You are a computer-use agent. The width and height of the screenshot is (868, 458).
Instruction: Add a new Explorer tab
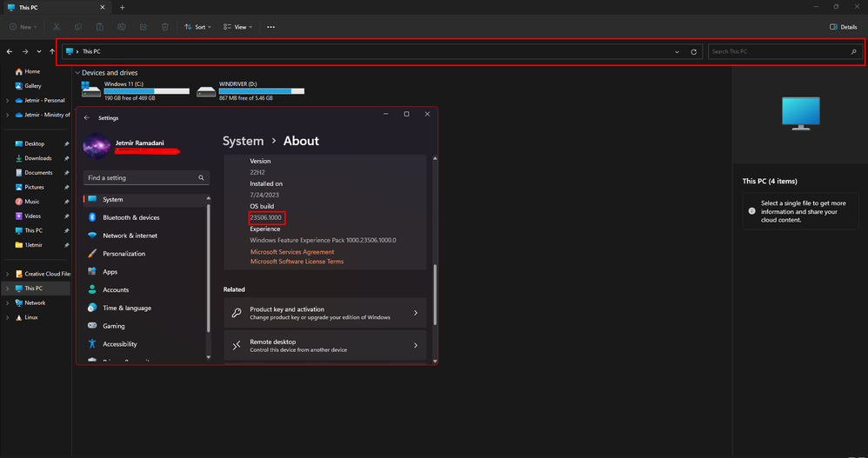click(123, 8)
